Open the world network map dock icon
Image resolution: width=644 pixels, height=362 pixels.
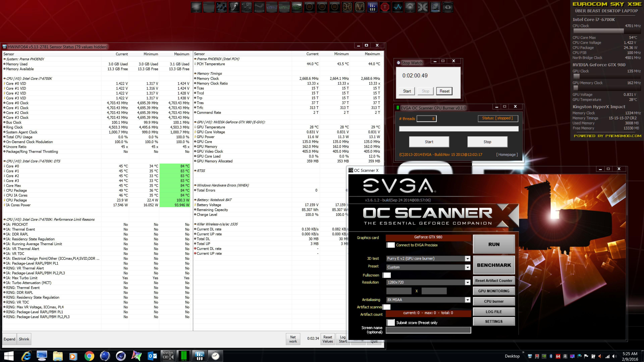pos(221,7)
